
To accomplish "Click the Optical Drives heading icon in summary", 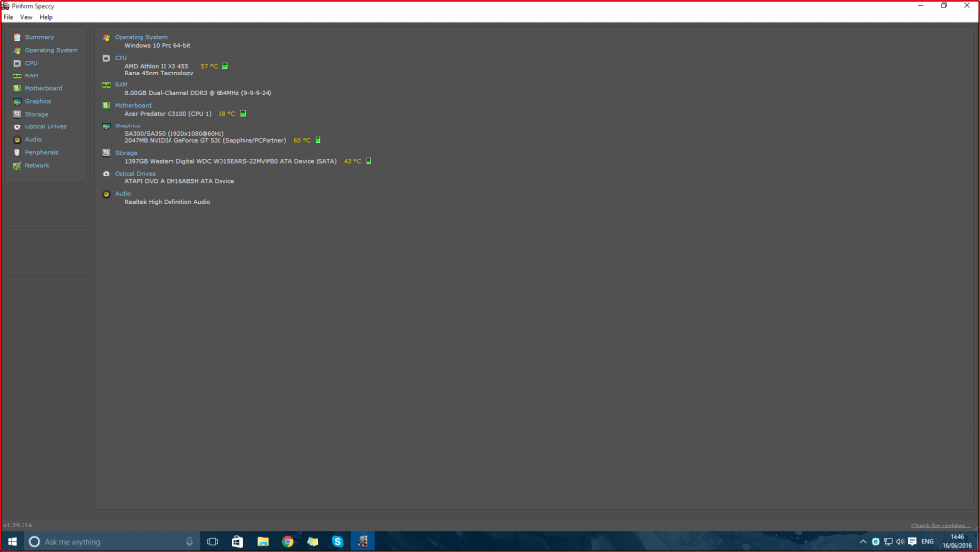I will pyautogui.click(x=106, y=174).
